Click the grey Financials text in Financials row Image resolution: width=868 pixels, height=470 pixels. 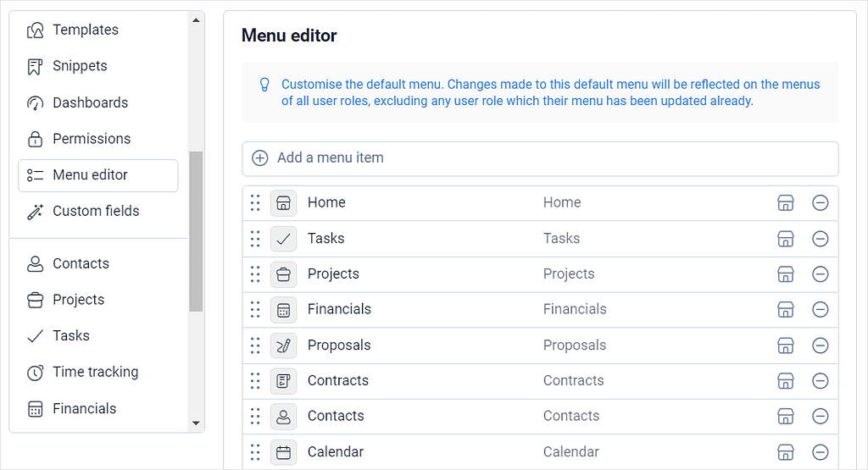575,309
